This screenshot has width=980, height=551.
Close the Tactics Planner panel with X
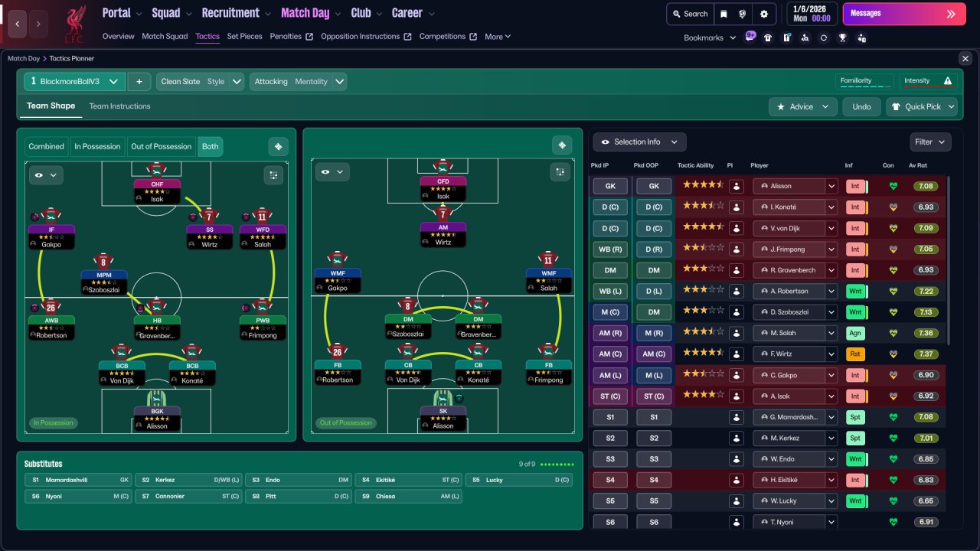965,58
